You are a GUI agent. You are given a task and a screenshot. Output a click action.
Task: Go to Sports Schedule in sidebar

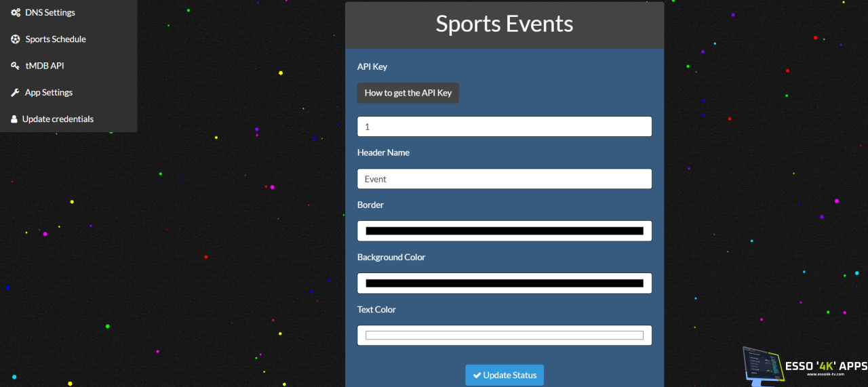click(56, 39)
